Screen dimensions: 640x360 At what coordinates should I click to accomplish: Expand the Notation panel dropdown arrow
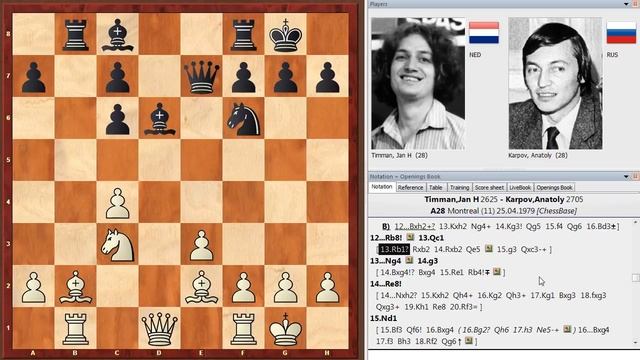[626, 176]
